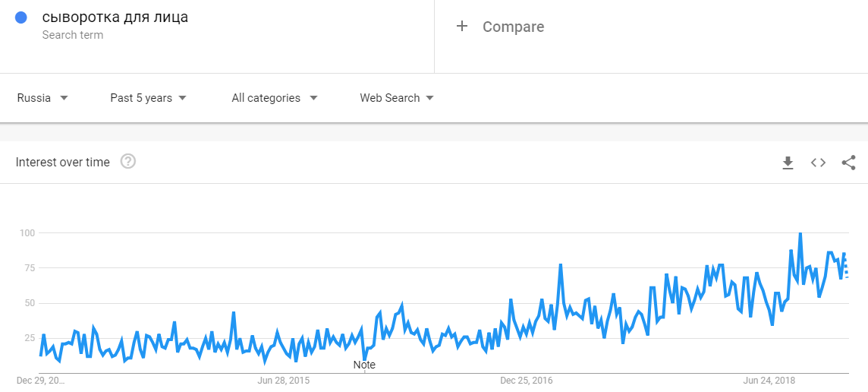Click the highest peak at 100

tap(800, 234)
